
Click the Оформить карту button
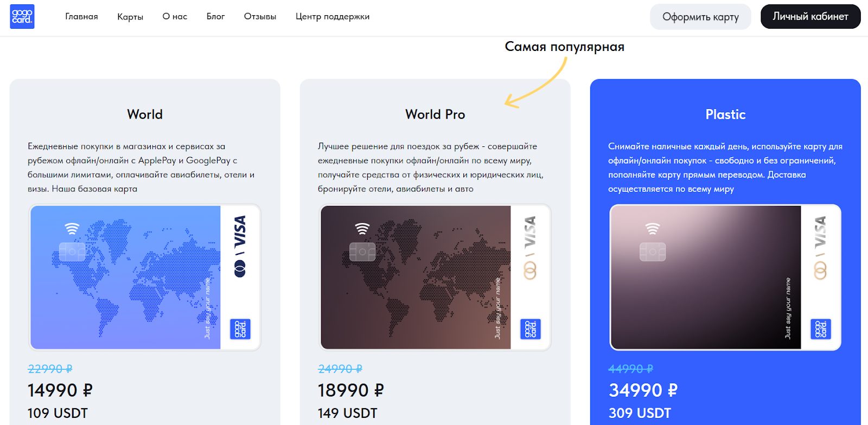point(700,17)
